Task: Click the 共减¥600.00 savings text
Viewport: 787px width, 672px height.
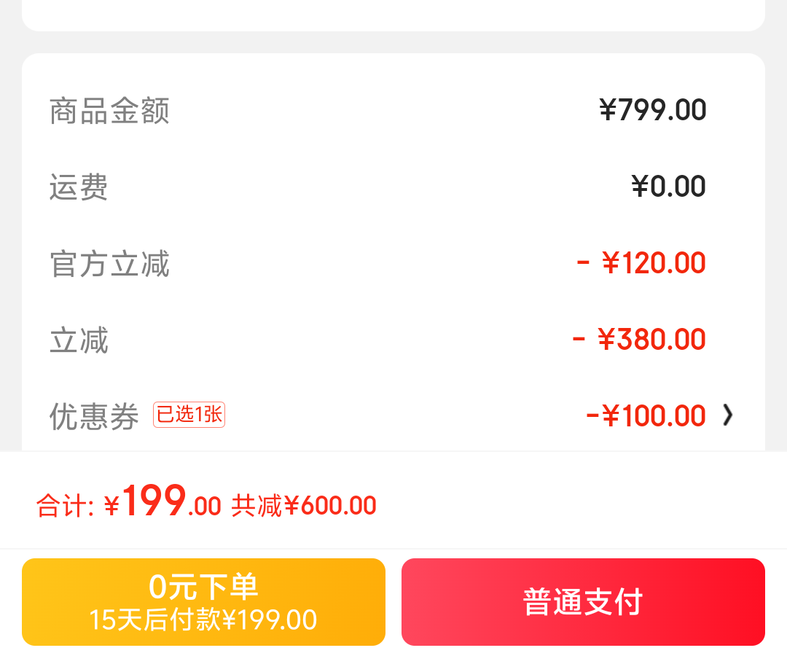Action: 304,505
